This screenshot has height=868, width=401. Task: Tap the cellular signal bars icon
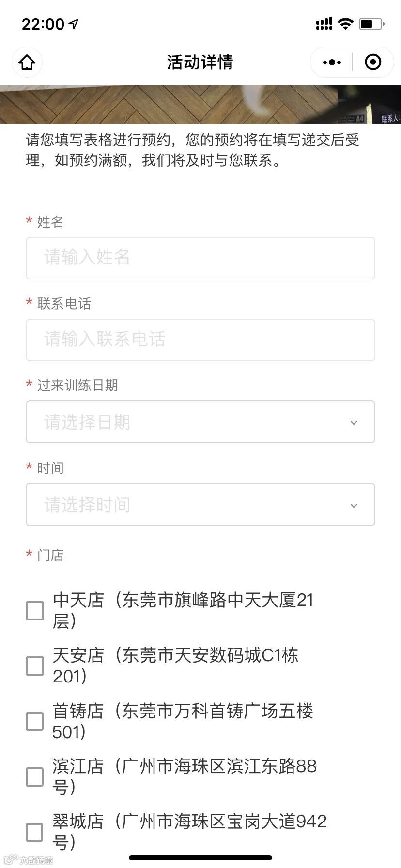[x=324, y=24]
